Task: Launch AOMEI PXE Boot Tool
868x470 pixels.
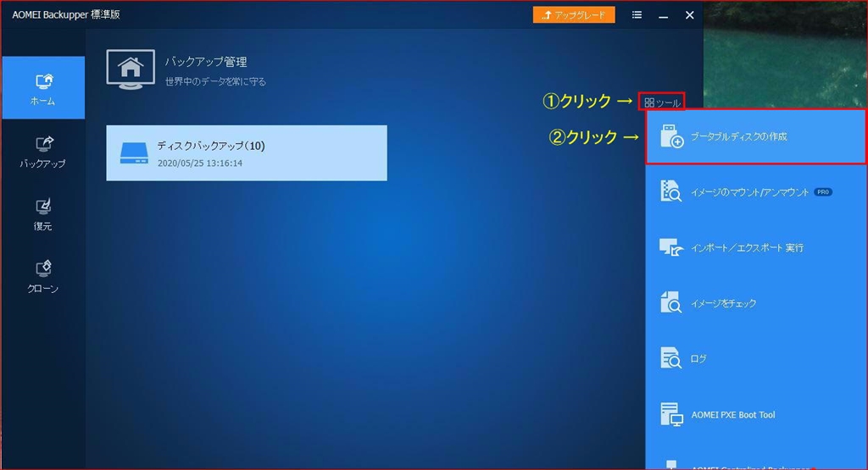Action: (x=755, y=415)
